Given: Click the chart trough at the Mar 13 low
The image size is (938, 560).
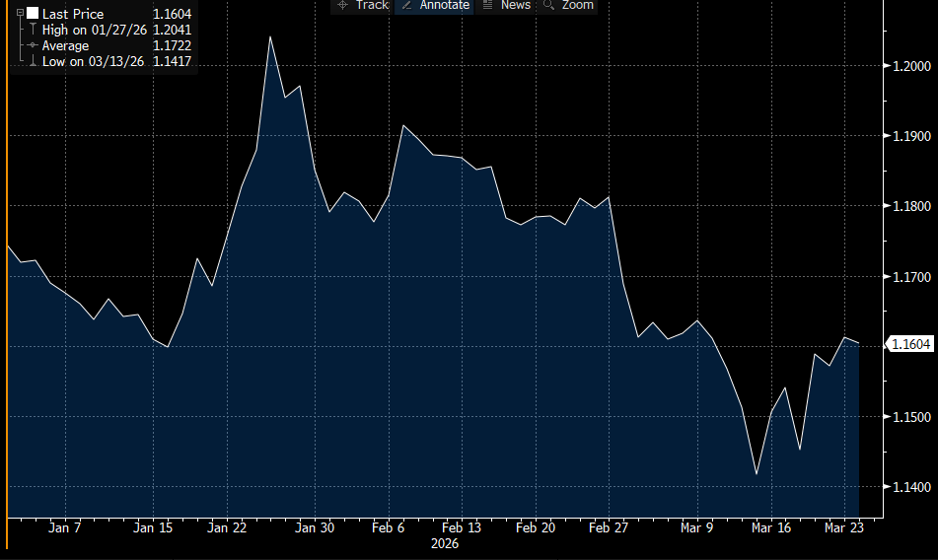Looking at the screenshot, I should pyautogui.click(x=757, y=474).
